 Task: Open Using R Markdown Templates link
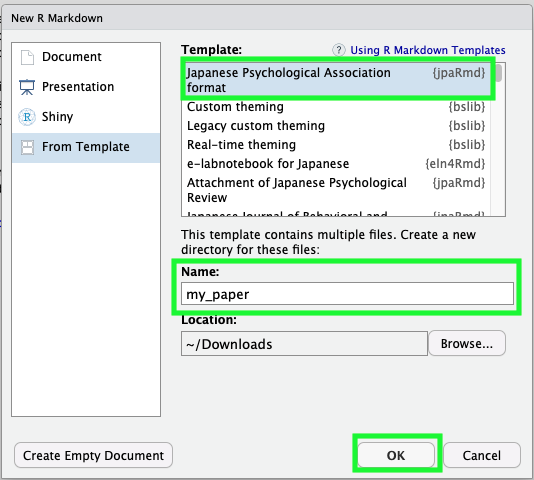point(428,50)
